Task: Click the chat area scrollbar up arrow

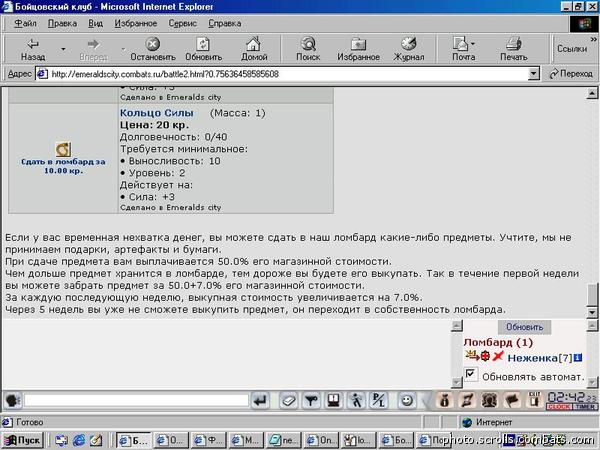Action: click(x=457, y=326)
